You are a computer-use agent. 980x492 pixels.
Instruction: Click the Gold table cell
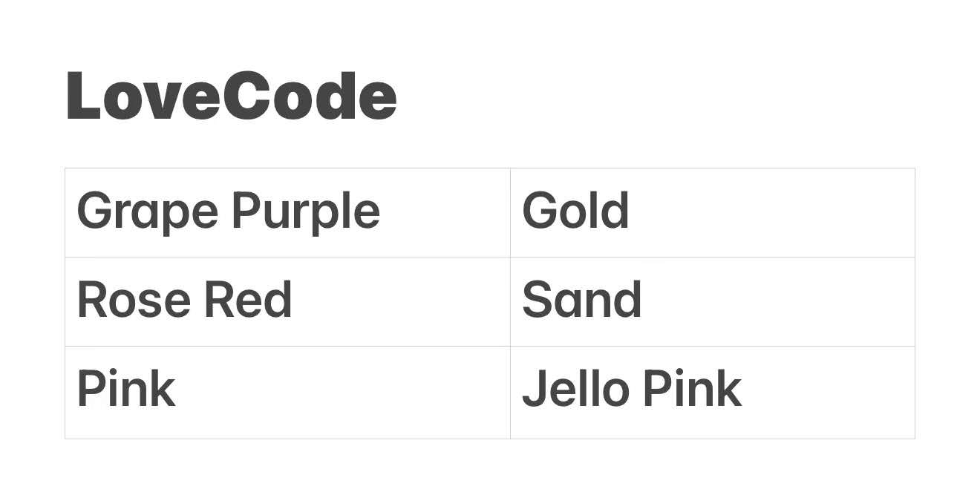712,212
